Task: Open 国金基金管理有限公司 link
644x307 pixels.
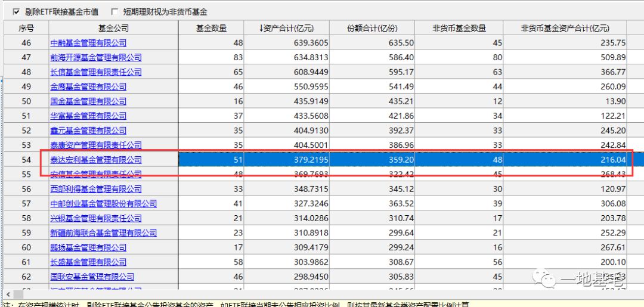Action: click(x=88, y=101)
